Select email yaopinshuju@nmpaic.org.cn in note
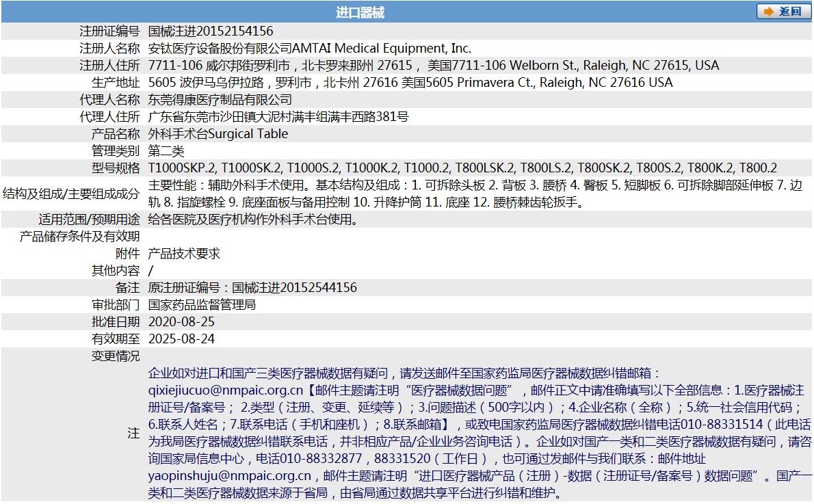Screen dimensions: 814x504 (x=229, y=476)
